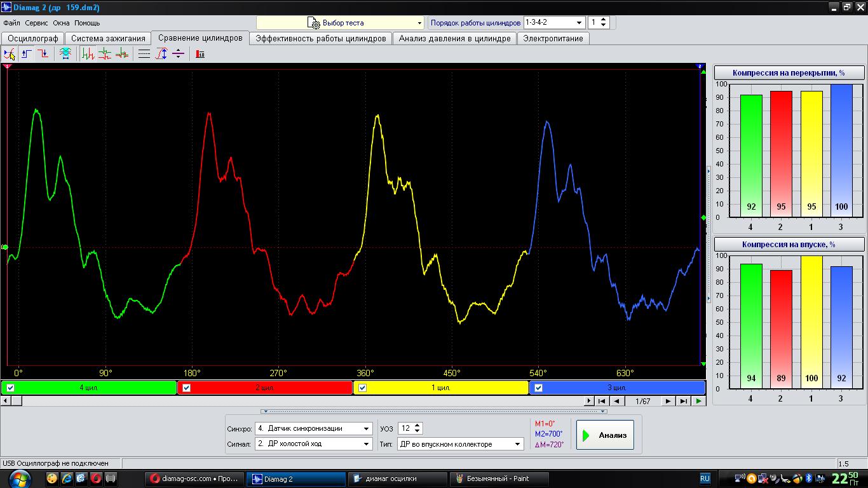Viewport: 868px width, 488px height.
Task: Select the Сравнение цилиндров tab
Action: 200,37
